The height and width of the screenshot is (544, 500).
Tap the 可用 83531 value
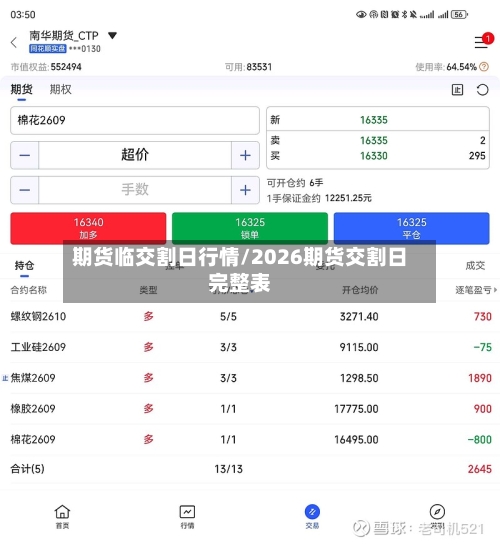click(x=259, y=67)
